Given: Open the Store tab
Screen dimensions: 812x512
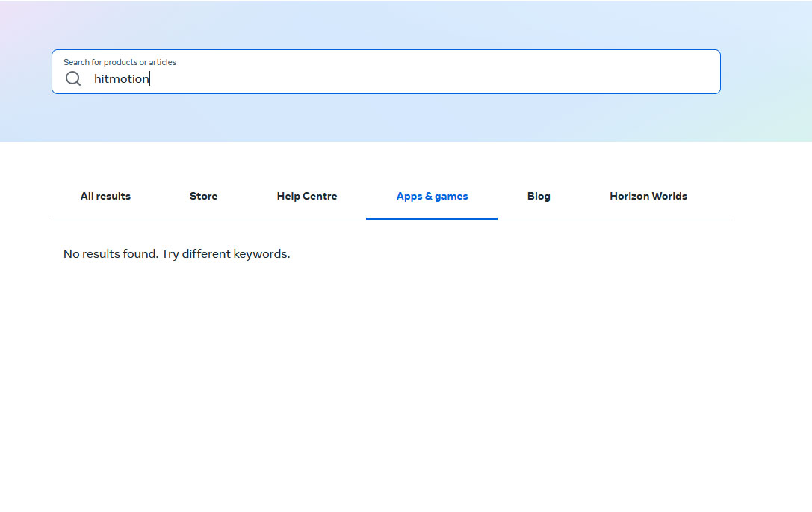Looking at the screenshot, I should pyautogui.click(x=203, y=197).
